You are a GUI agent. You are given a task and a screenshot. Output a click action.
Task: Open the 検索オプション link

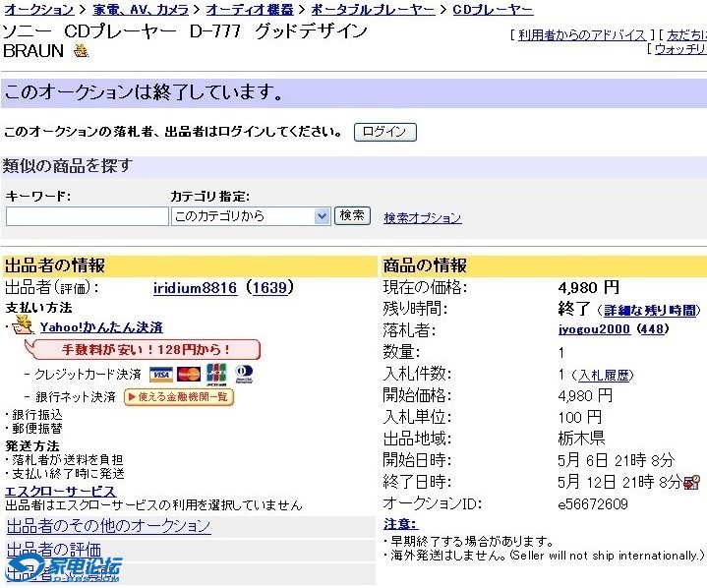423,218
